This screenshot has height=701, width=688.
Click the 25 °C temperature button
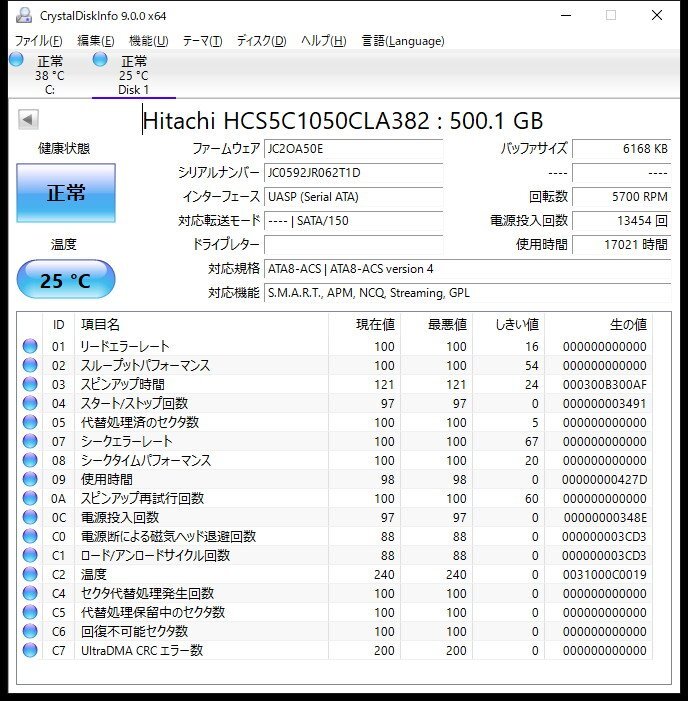pos(66,279)
